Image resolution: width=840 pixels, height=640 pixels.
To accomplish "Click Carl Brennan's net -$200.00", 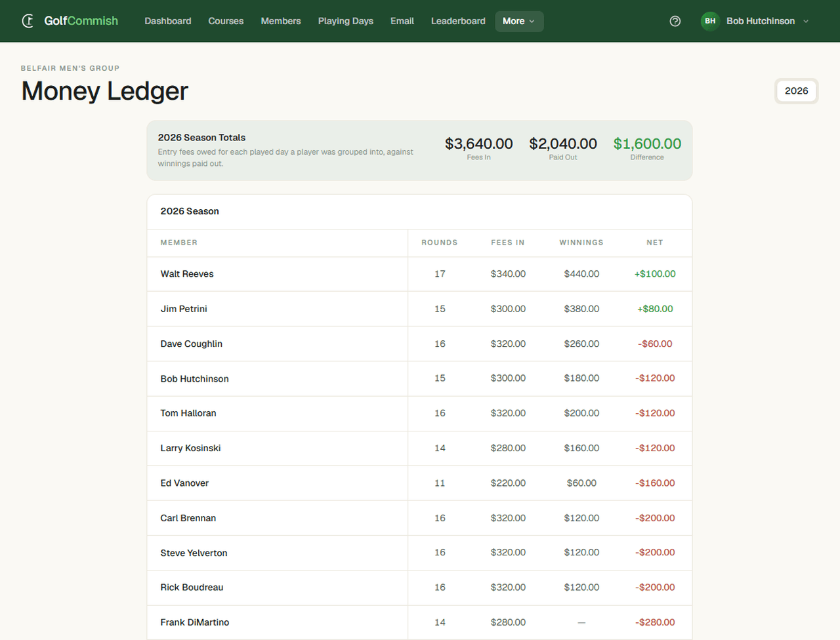I will [655, 518].
